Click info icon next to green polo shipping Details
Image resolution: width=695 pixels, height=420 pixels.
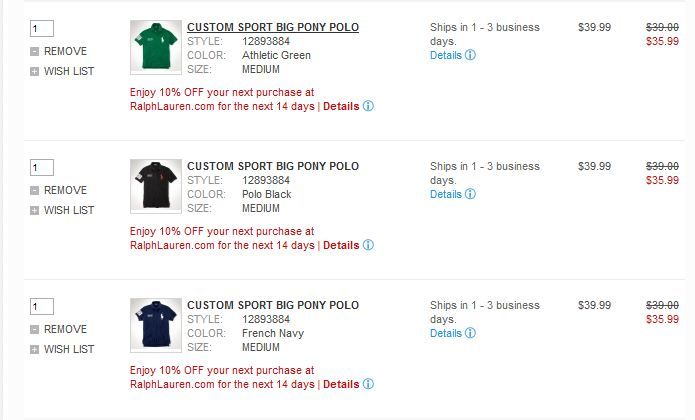coord(471,56)
